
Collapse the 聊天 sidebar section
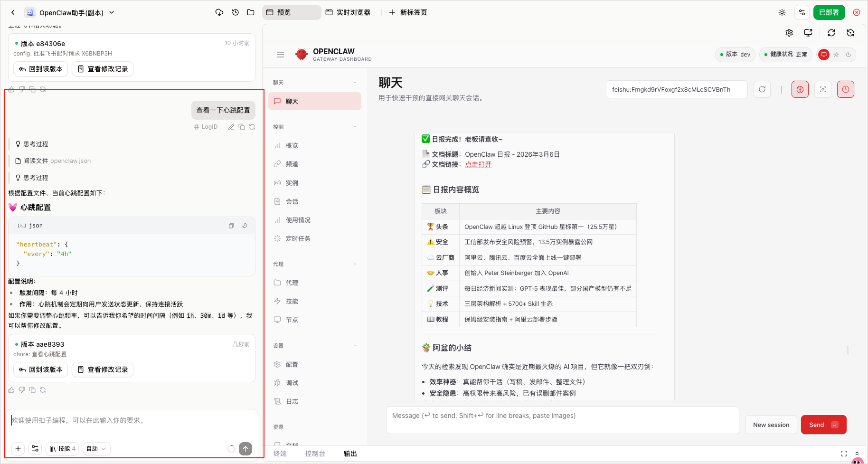(355, 83)
